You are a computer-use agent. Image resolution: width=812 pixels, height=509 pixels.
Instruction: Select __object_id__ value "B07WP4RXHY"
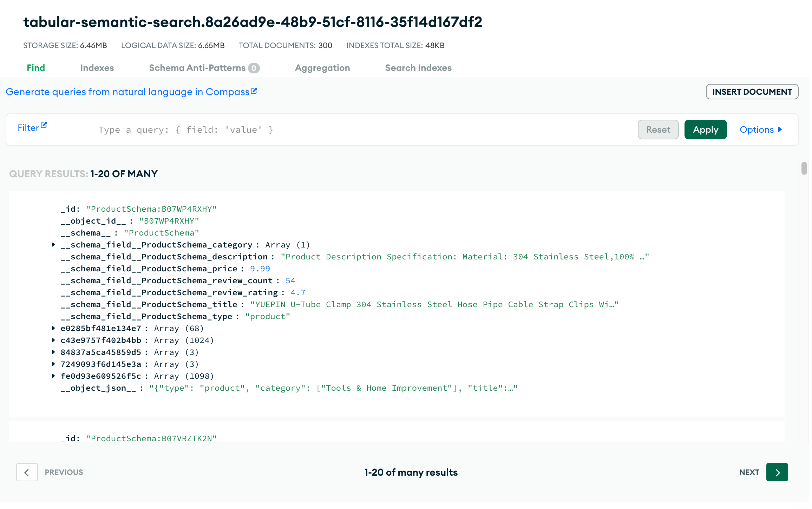tap(169, 221)
